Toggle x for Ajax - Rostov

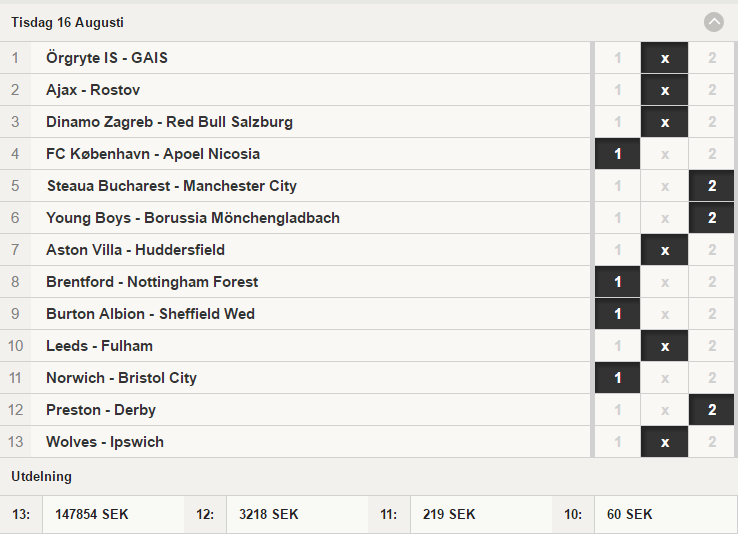pos(665,90)
